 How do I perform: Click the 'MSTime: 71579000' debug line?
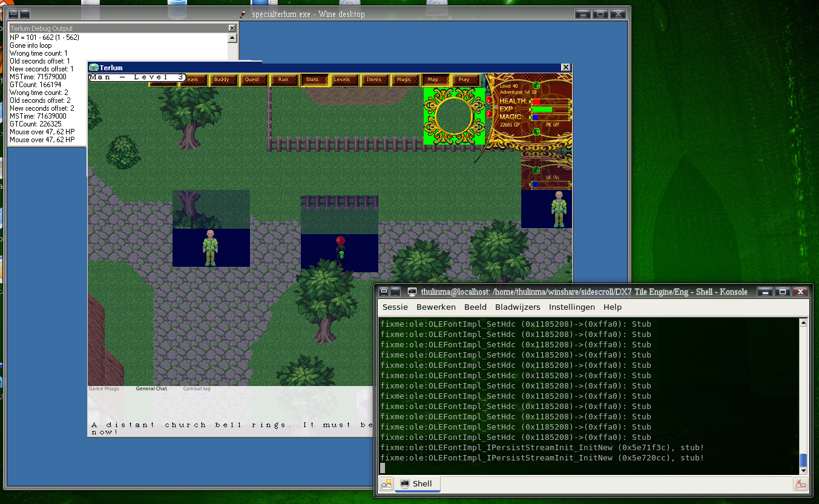click(38, 77)
